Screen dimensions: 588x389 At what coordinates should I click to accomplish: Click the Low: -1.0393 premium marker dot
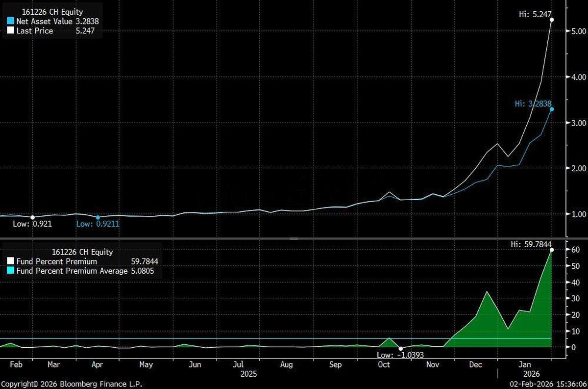click(401, 348)
